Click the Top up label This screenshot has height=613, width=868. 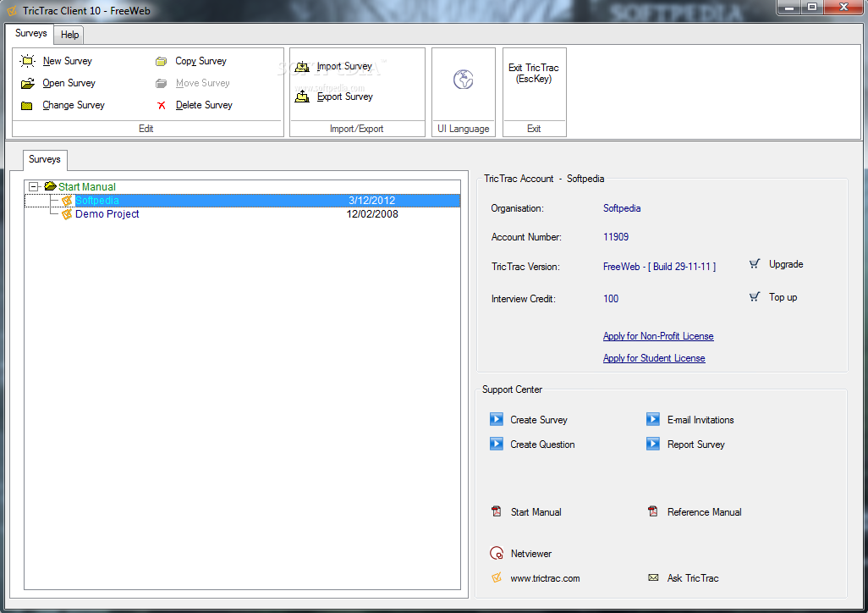[783, 298]
